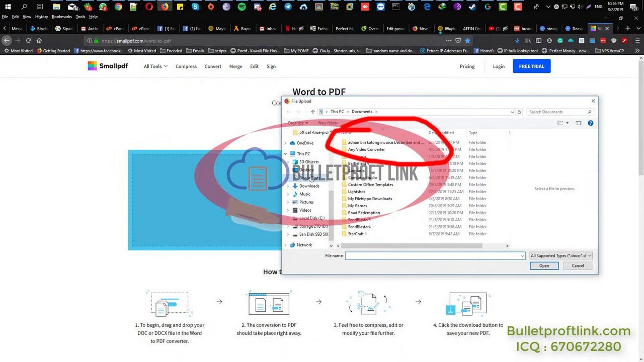This screenshot has width=644, height=362.
Task: Select Videos in the navigation tree
Action: [305, 210]
